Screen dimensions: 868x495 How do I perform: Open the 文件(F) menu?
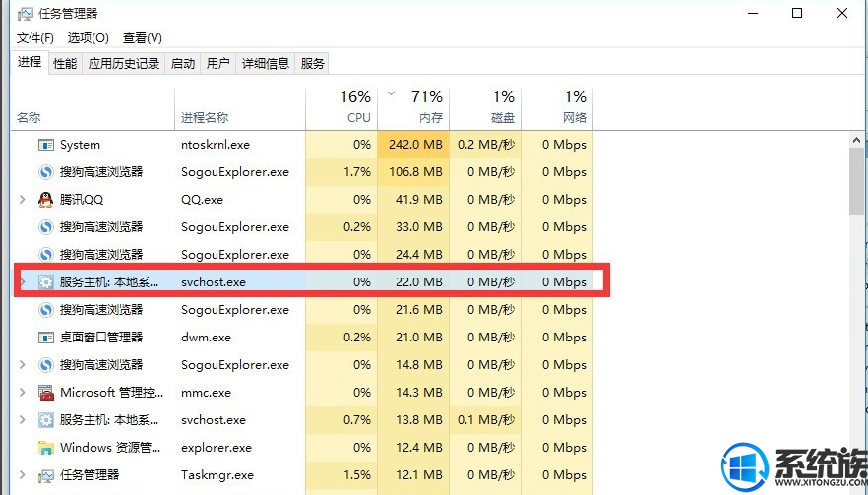coord(34,38)
